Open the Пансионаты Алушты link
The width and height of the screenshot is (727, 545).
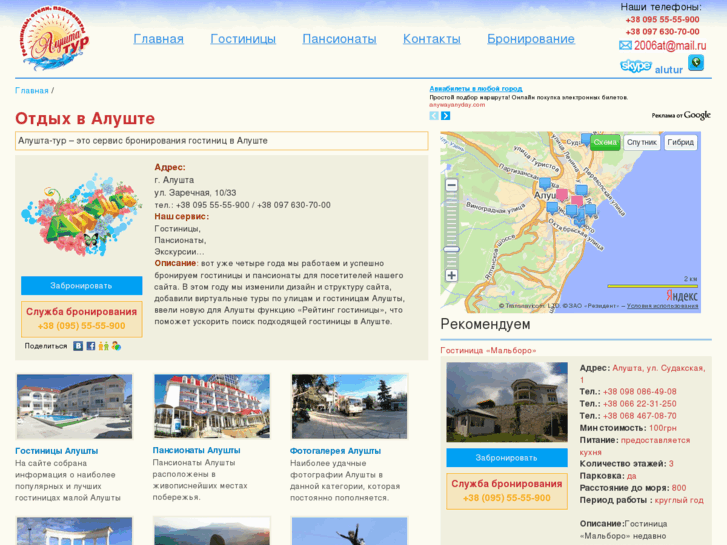point(197,450)
